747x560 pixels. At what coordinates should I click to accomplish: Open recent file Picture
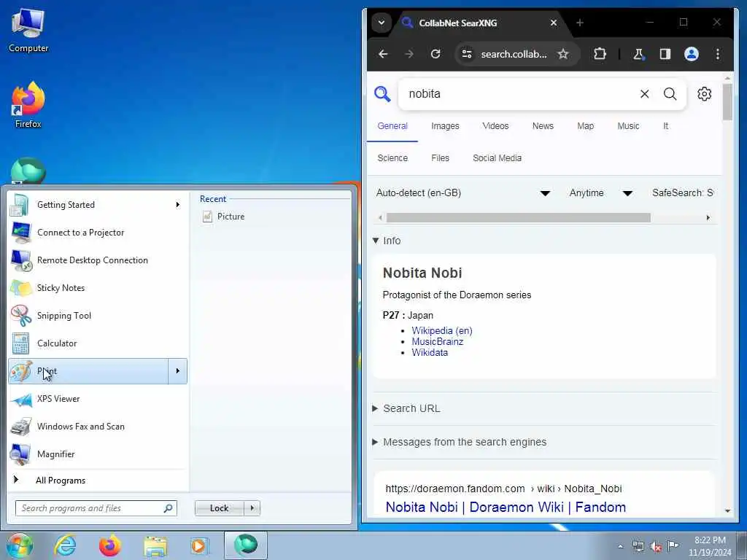coord(231,216)
